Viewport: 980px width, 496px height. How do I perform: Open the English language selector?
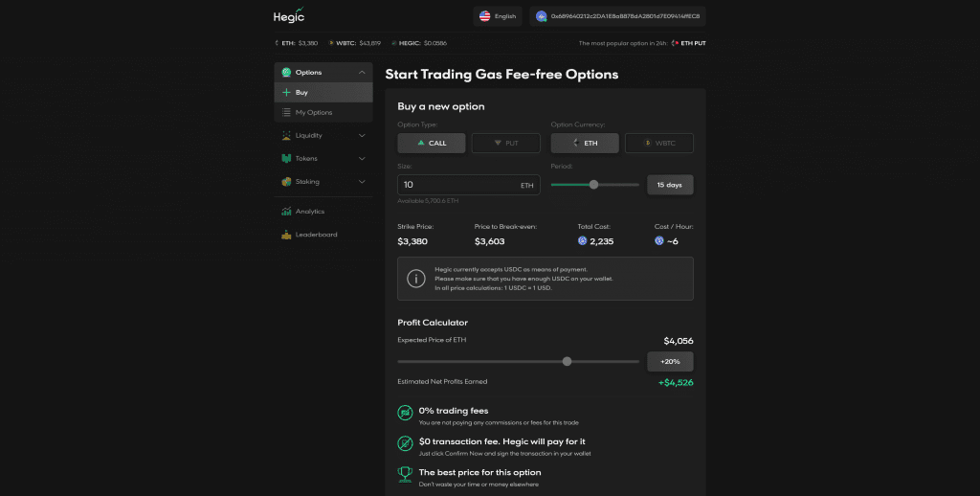click(x=498, y=16)
